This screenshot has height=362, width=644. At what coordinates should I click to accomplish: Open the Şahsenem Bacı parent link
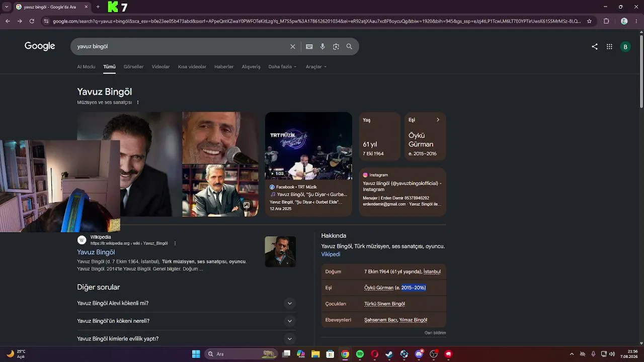point(381,320)
